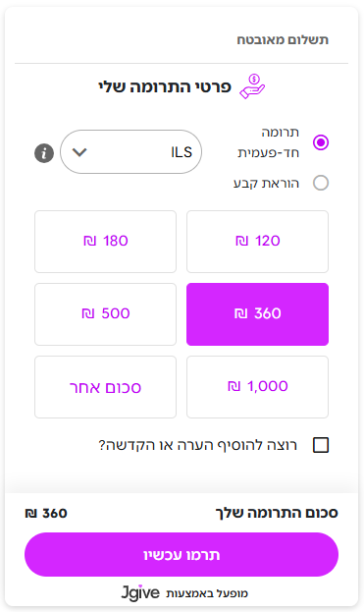
Task: Choose the ₪ 120 donation amount
Action: 258,242
